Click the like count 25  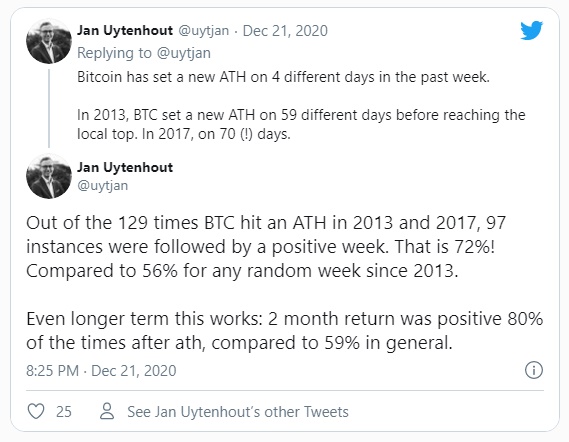(64, 412)
